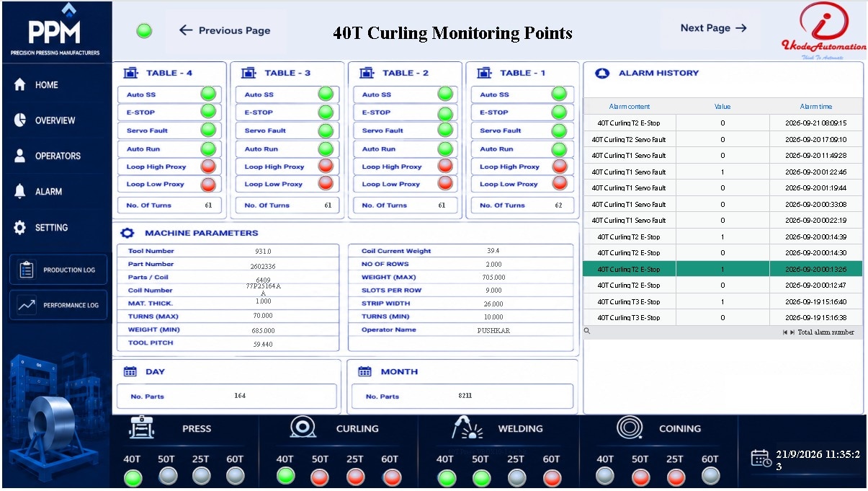Click Table 4 Auto SS indicator lamp

click(x=208, y=94)
